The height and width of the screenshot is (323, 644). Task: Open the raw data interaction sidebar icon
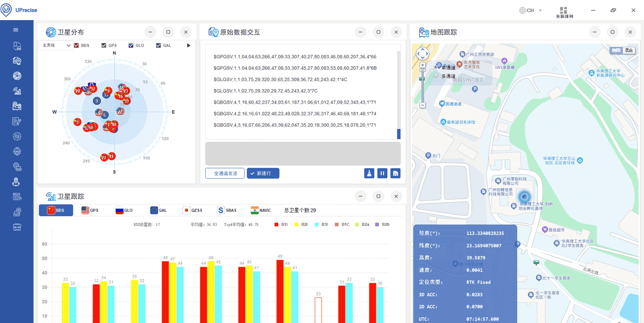(x=17, y=60)
